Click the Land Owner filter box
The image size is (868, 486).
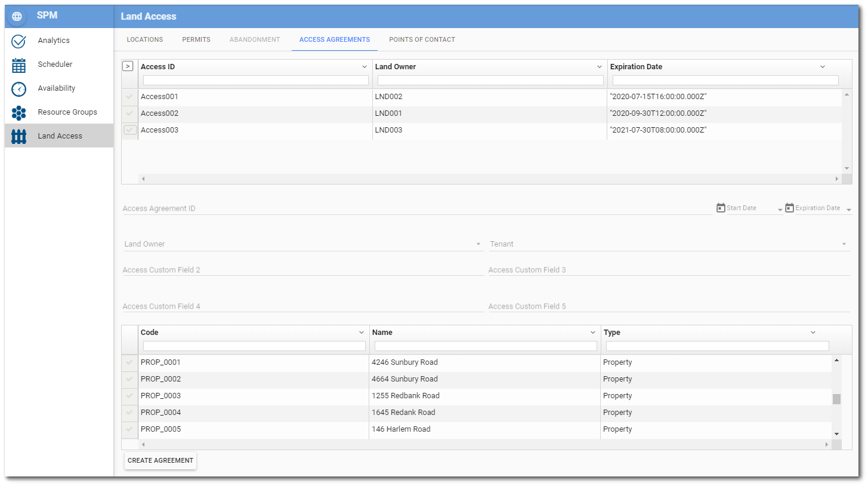[490, 80]
